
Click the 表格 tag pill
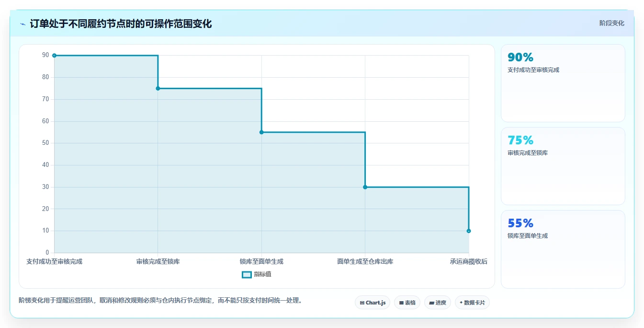coord(407,303)
